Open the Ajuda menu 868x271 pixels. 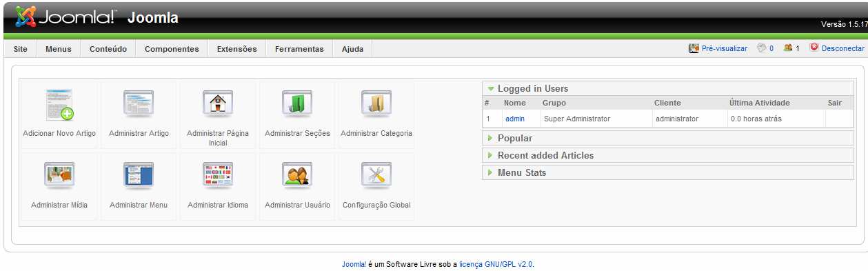coord(352,49)
